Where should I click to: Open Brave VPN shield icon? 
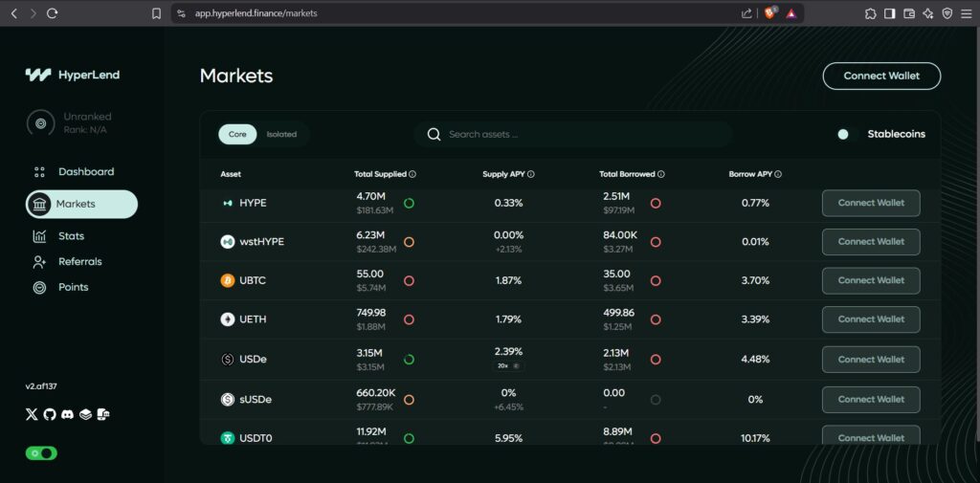(x=947, y=13)
